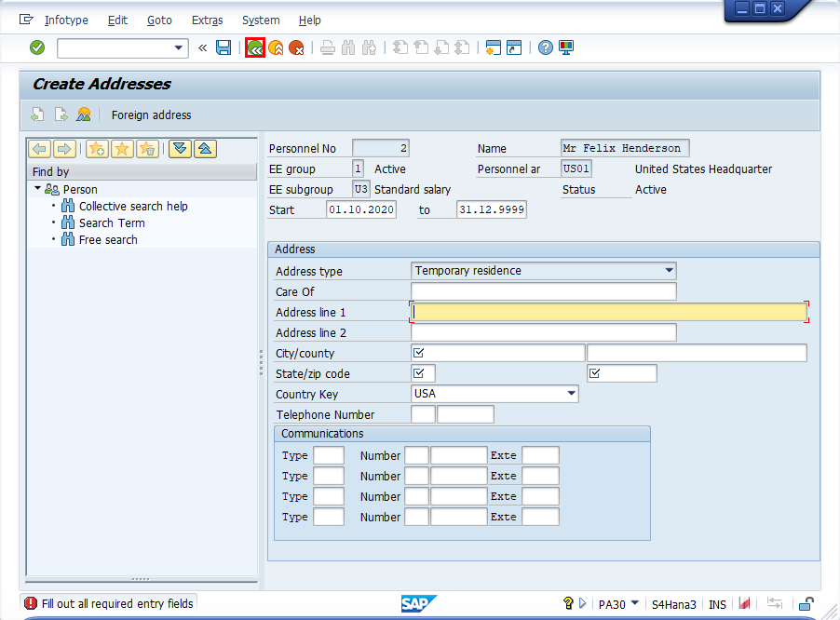Click the Collapse all nodes icon

coord(205,149)
